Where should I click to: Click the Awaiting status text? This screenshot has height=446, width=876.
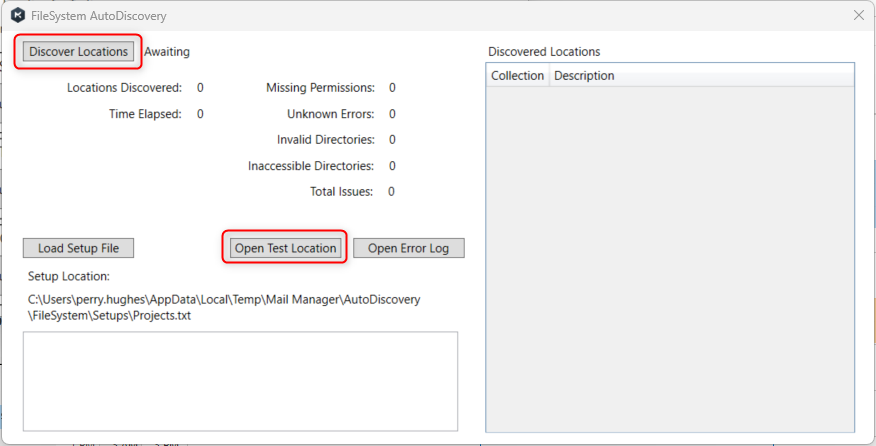pos(167,52)
